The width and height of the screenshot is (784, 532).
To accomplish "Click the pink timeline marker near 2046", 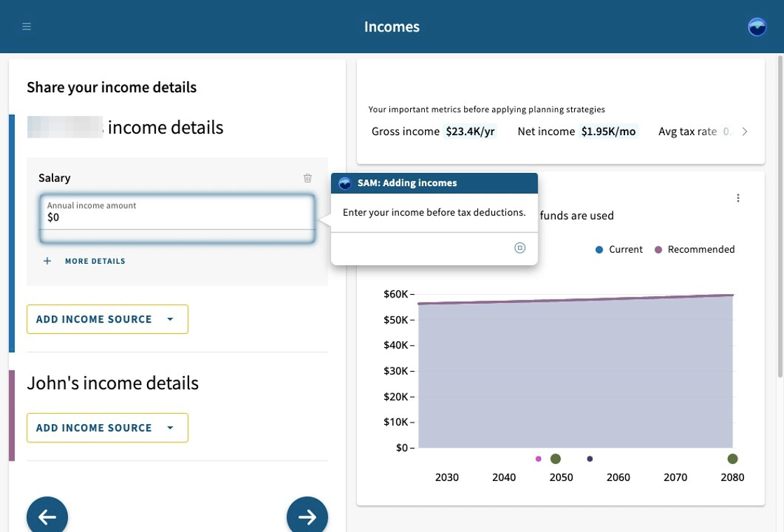I will [538, 458].
